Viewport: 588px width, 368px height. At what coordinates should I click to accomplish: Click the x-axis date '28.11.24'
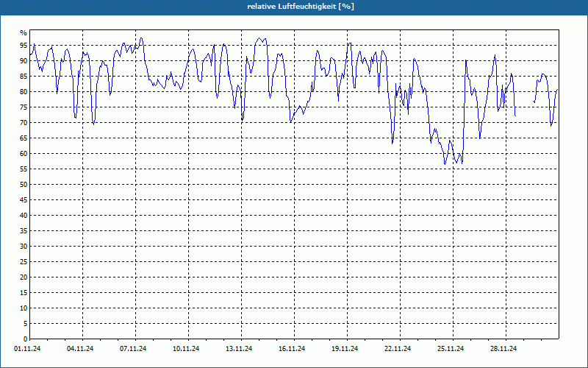[x=503, y=349]
